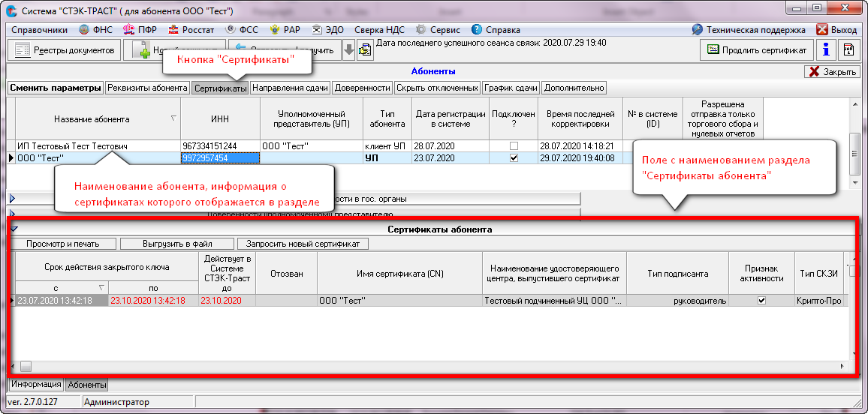Click Крипто-Про cell in Тип СКЗИ

[818, 300]
